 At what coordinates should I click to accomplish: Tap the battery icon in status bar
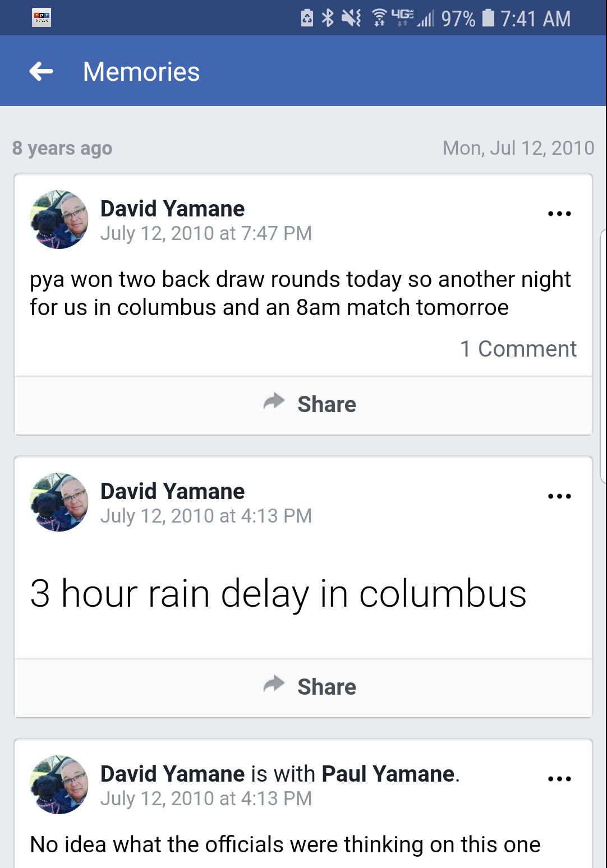point(489,18)
